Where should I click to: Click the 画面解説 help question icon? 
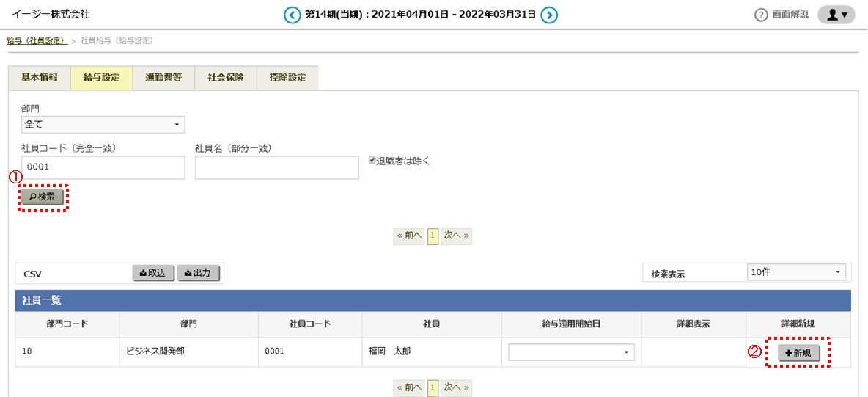coord(761,15)
